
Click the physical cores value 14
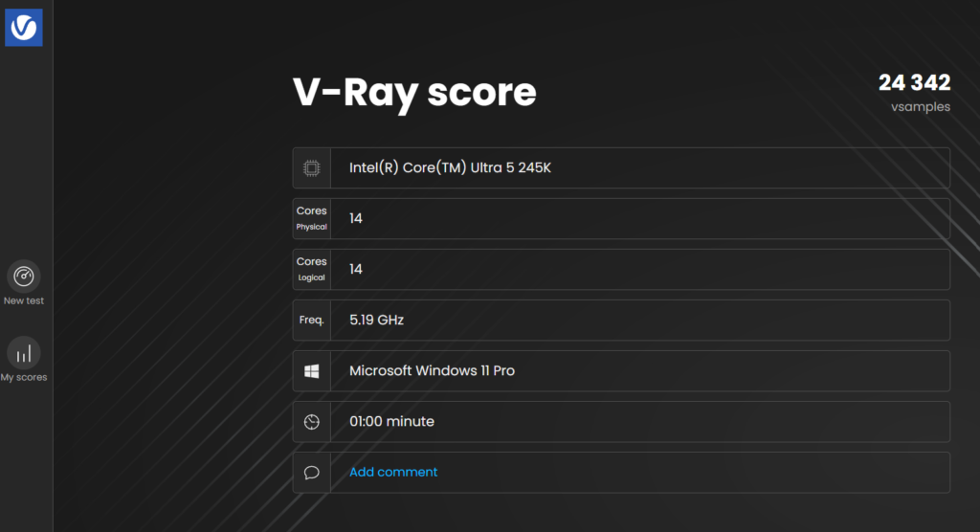coord(356,218)
